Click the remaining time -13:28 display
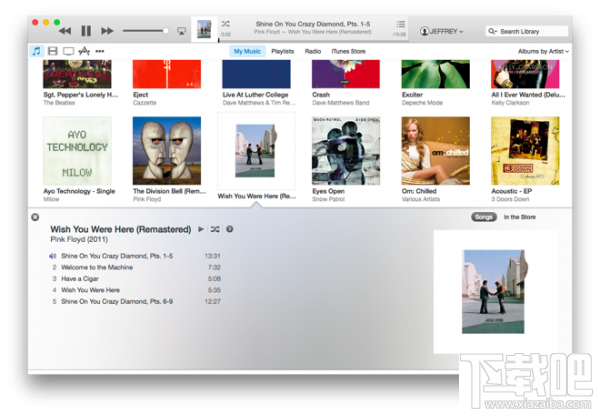The width and height of the screenshot is (600, 414). 398,34
